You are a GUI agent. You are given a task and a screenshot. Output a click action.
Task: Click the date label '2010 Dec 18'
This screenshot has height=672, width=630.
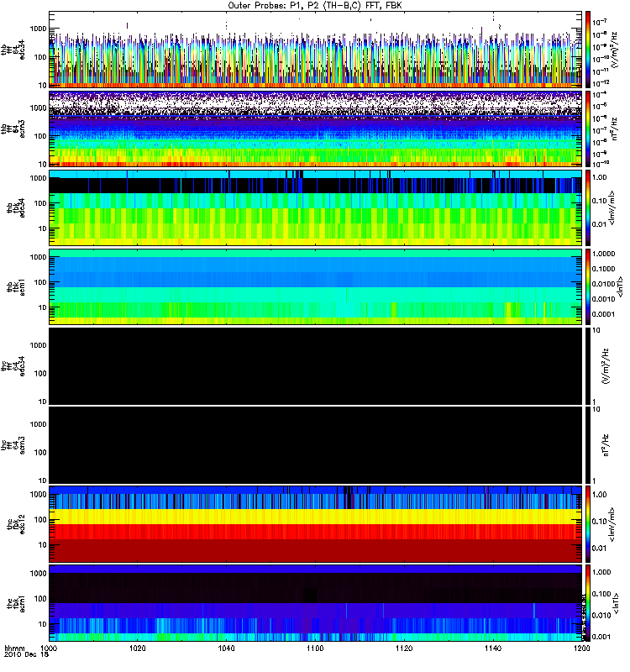click(x=27, y=654)
